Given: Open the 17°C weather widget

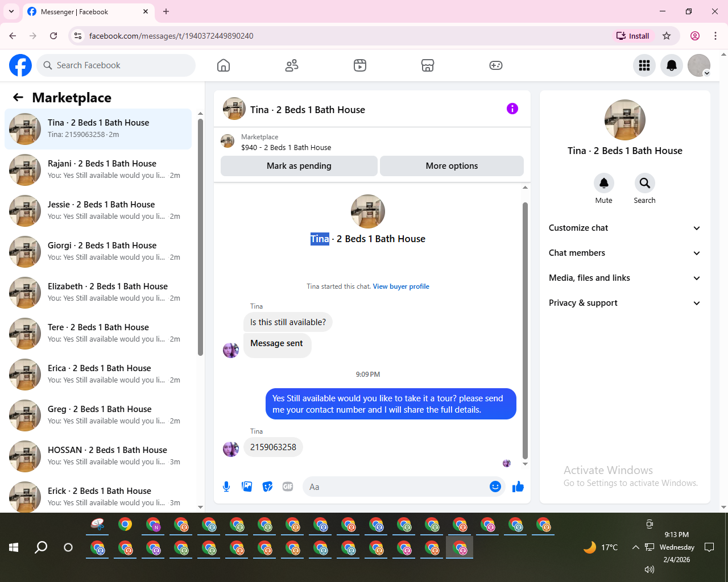Looking at the screenshot, I should click(x=601, y=547).
